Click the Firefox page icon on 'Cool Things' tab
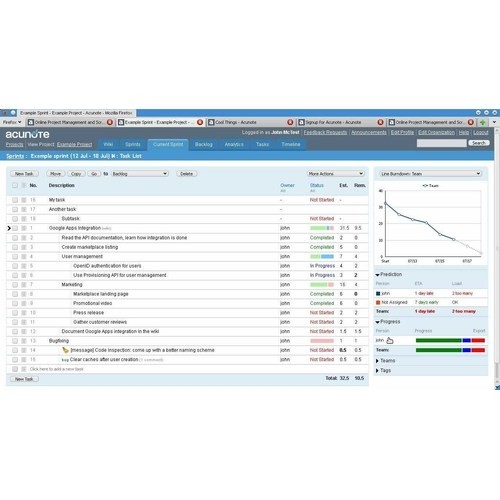Screen dimensions: 500x500 coord(211,122)
